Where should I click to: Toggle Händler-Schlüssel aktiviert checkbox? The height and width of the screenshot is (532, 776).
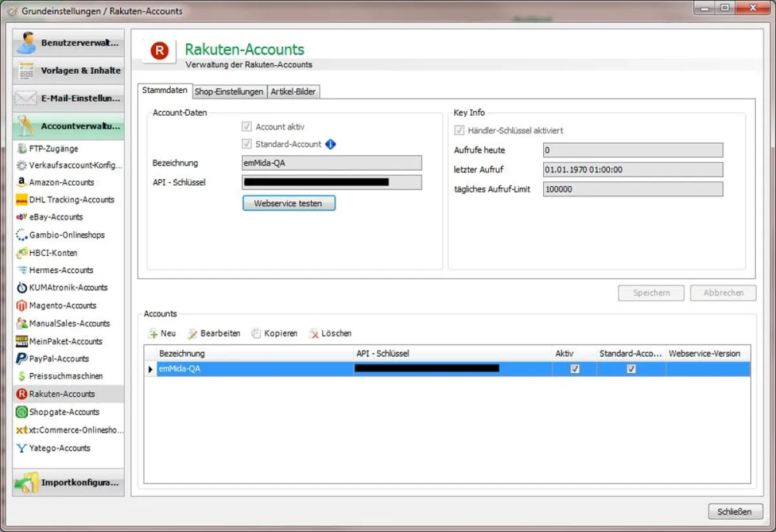pos(459,131)
